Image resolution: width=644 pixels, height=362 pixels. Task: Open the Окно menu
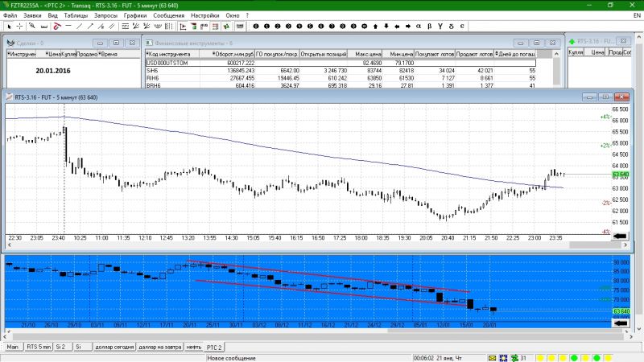coord(233,15)
